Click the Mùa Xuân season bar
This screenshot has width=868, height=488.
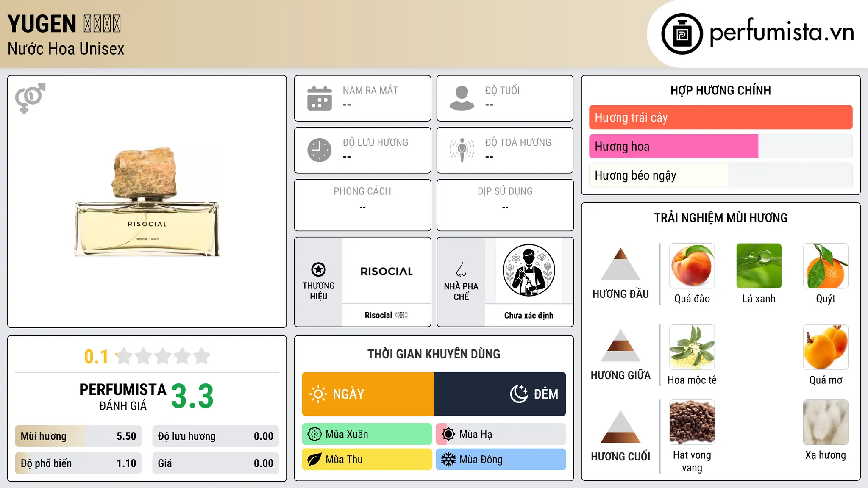367,434
